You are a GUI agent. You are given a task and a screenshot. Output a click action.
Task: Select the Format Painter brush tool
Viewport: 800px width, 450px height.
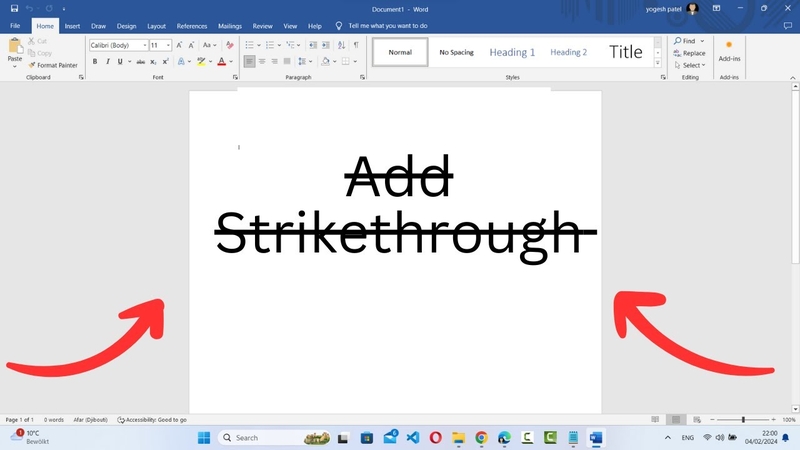click(x=53, y=65)
